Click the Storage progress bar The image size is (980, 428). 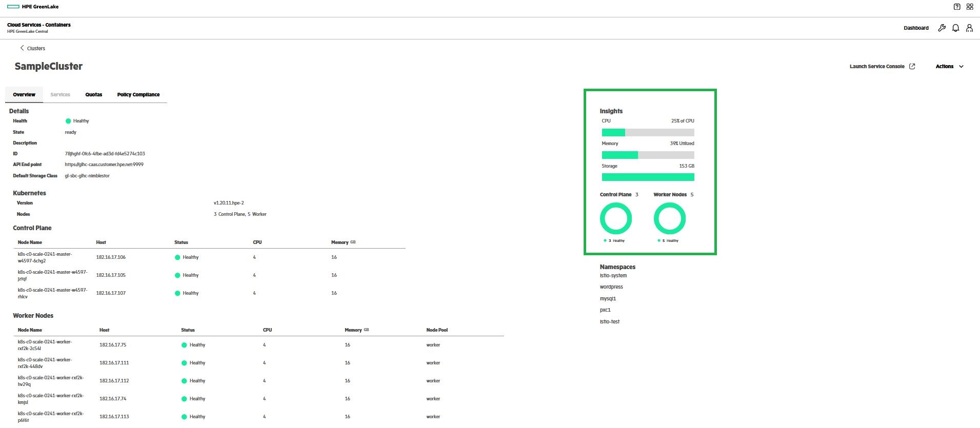pos(648,177)
